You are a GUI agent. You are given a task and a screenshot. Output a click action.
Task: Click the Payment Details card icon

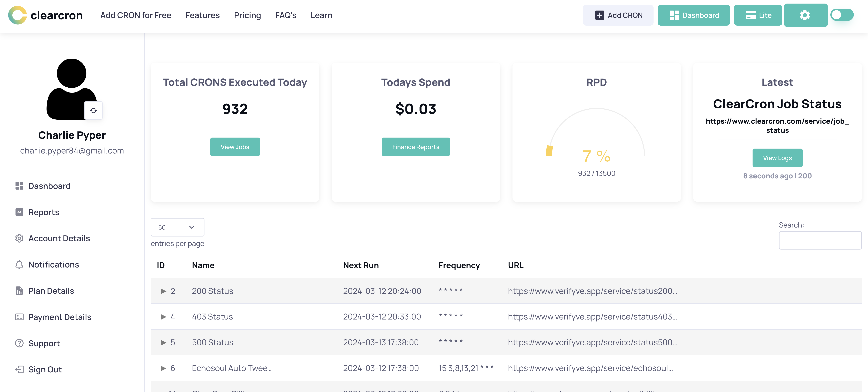click(x=19, y=317)
